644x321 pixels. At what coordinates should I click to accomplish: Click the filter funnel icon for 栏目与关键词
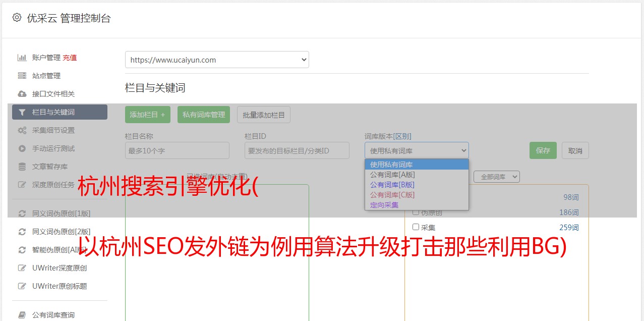coord(22,112)
